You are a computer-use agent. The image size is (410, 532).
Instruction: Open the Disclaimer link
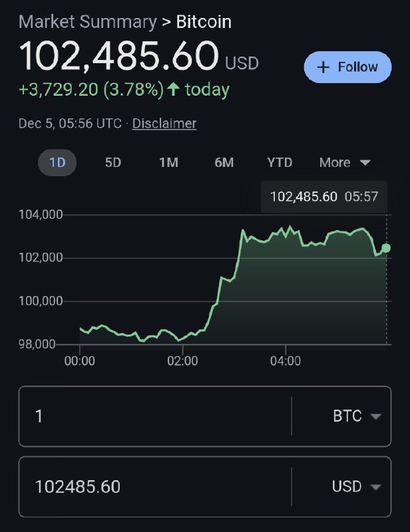[164, 123]
